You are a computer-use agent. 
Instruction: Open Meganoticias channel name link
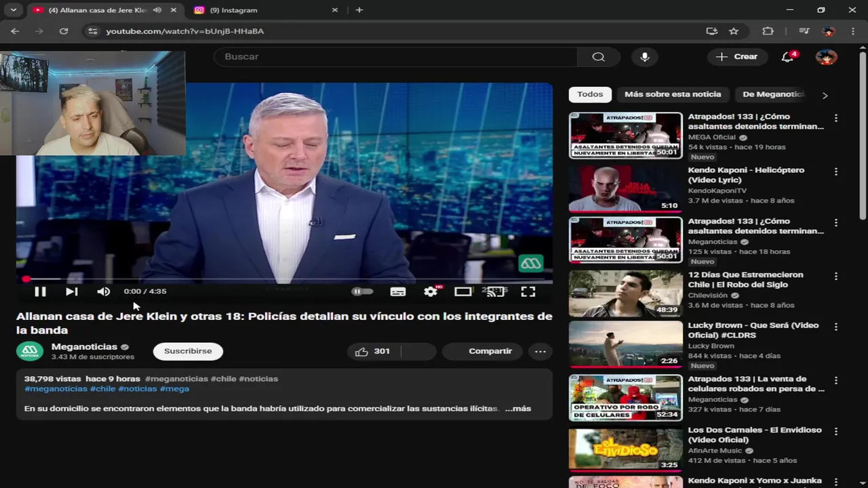click(84, 346)
